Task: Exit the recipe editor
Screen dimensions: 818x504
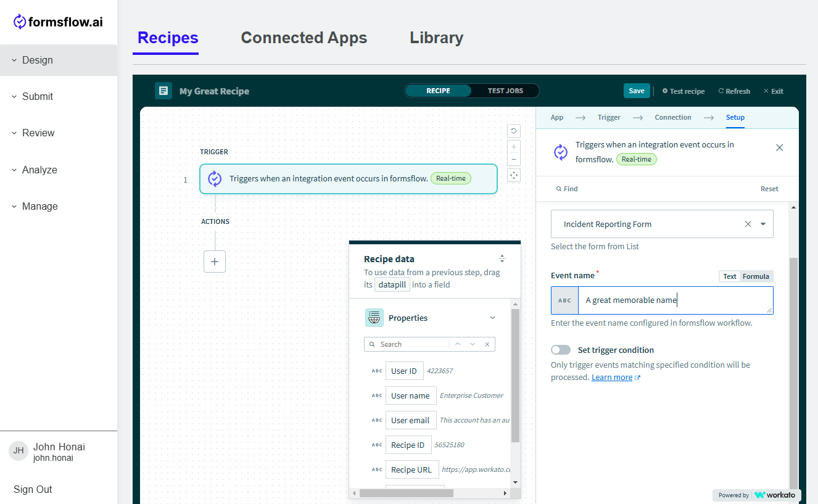Action: pyautogui.click(x=774, y=91)
